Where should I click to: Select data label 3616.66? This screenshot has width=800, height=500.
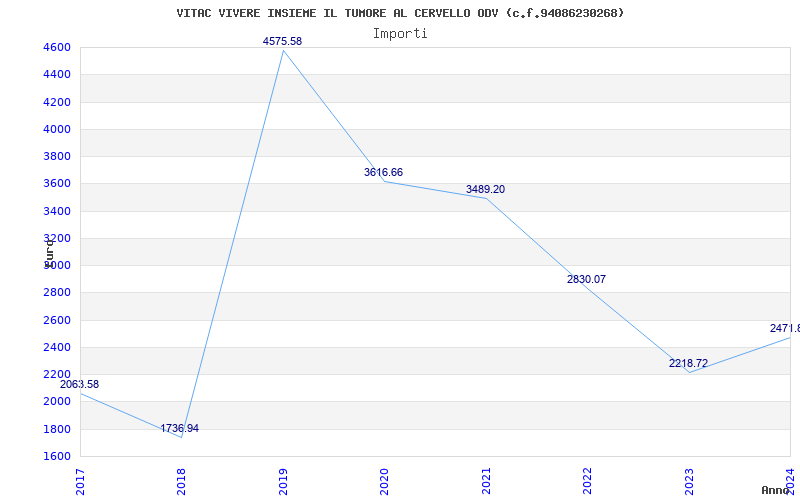point(383,172)
